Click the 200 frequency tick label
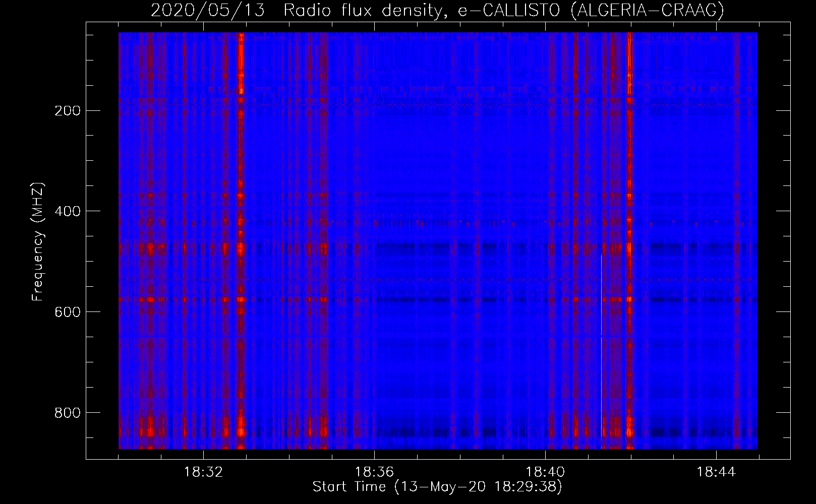 click(x=68, y=110)
